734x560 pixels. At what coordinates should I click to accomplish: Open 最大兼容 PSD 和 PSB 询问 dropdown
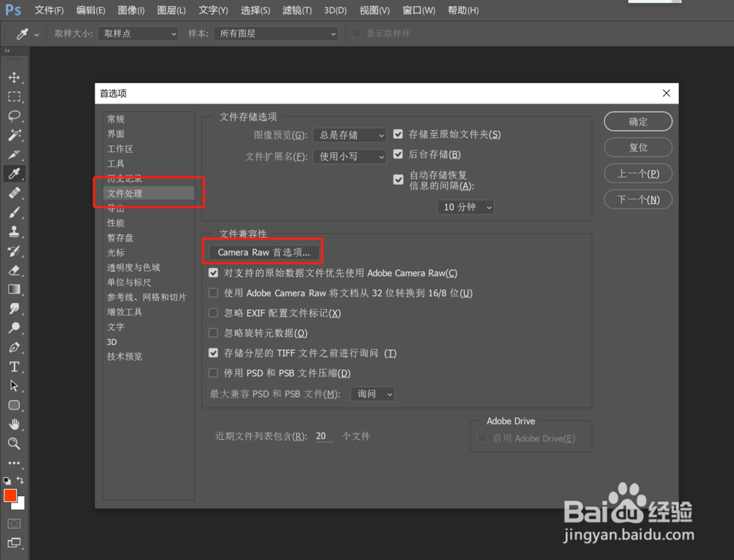pos(373,394)
